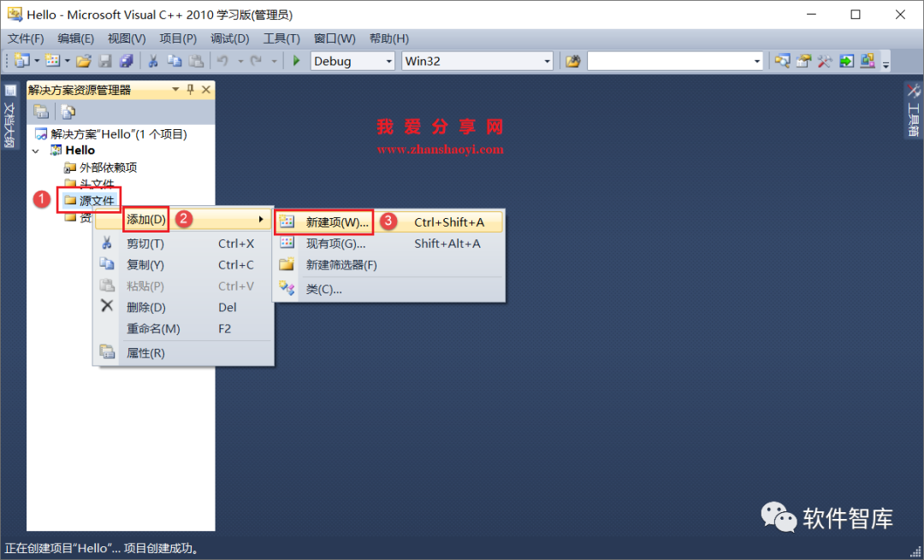The height and width of the screenshot is (560, 924).
Task: Open the New Project button's dropdown arrow
Action: click(37, 61)
